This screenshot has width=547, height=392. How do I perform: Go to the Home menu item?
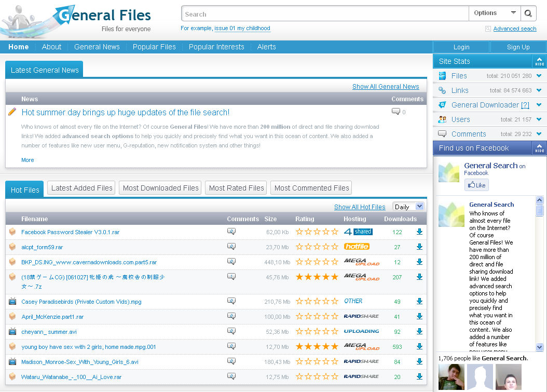coord(19,47)
